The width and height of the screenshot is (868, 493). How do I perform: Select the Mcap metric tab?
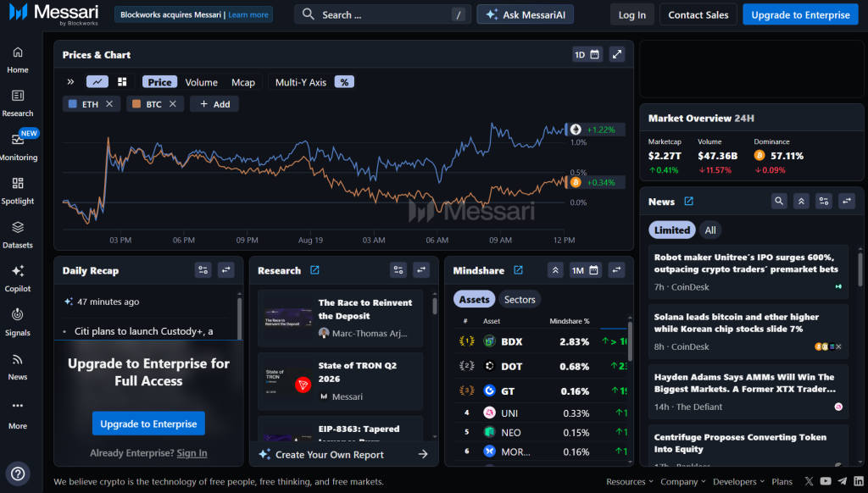click(x=243, y=82)
